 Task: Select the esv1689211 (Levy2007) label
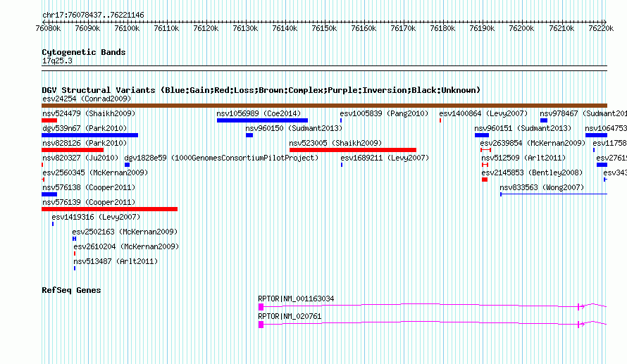(x=385, y=158)
